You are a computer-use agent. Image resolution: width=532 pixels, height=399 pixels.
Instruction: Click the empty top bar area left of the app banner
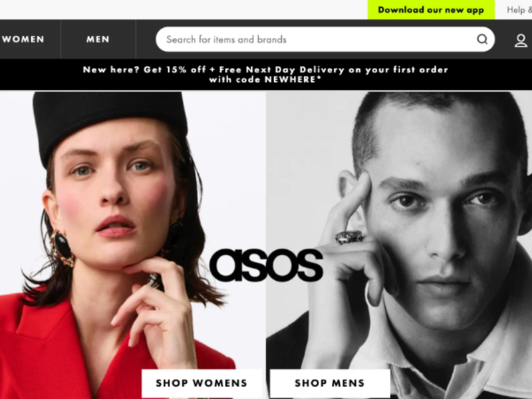[184, 9]
